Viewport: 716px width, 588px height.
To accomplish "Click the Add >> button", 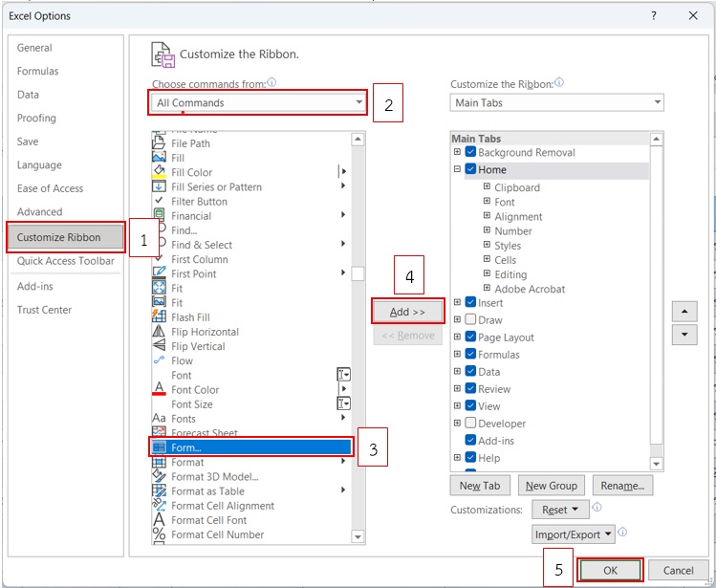I will coord(408,312).
